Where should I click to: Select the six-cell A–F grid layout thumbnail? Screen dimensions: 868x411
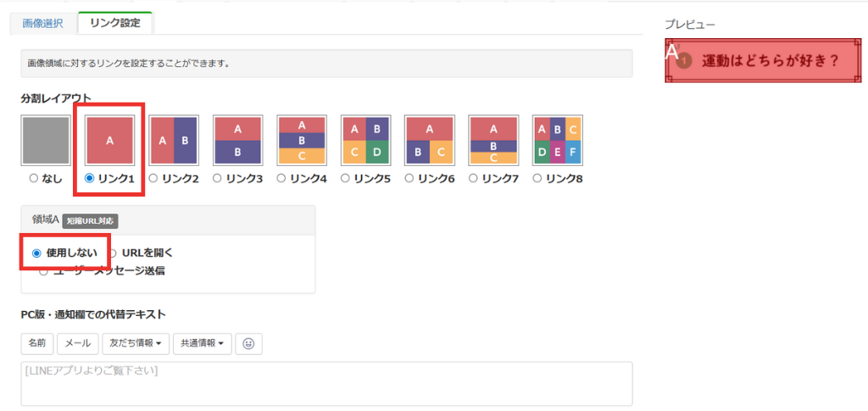[557, 140]
